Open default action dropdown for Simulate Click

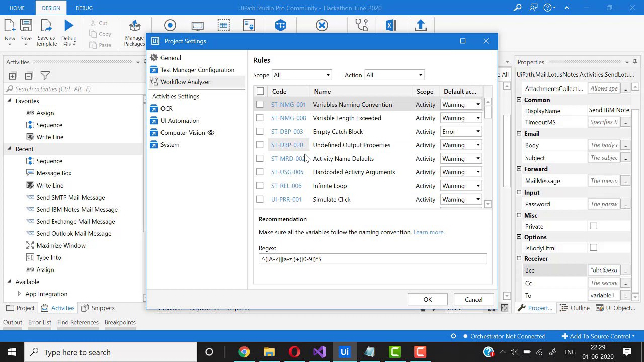(461, 199)
